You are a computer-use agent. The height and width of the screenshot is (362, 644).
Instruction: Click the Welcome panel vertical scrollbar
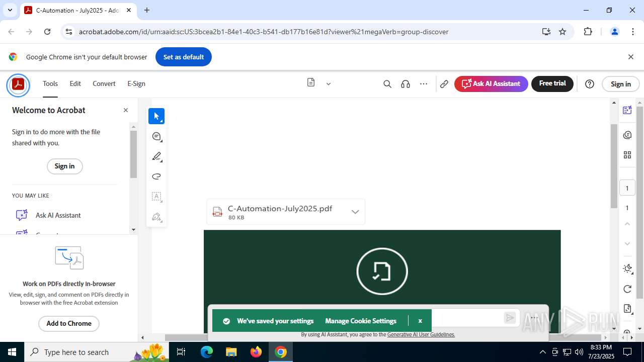(133, 153)
